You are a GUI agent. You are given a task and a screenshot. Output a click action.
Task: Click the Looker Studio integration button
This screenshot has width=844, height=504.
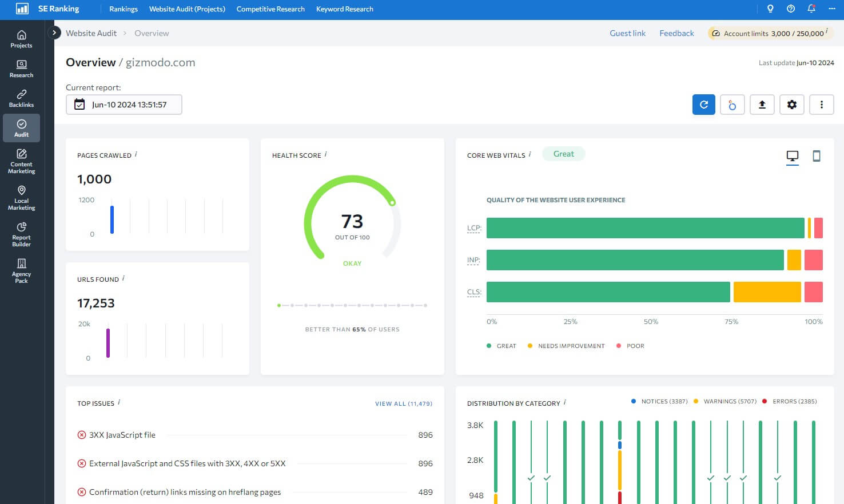[x=732, y=105]
